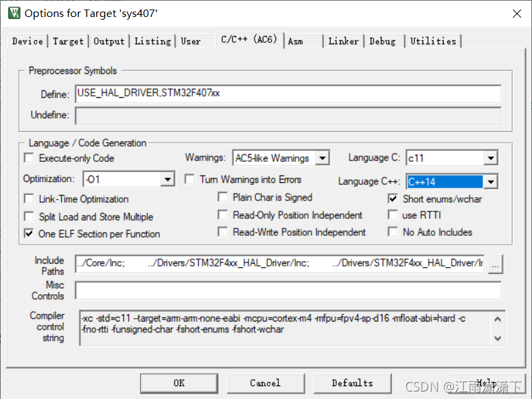Toggle Split Load and Store Multiple
Screen dimensions: 532x399
coord(29,216)
